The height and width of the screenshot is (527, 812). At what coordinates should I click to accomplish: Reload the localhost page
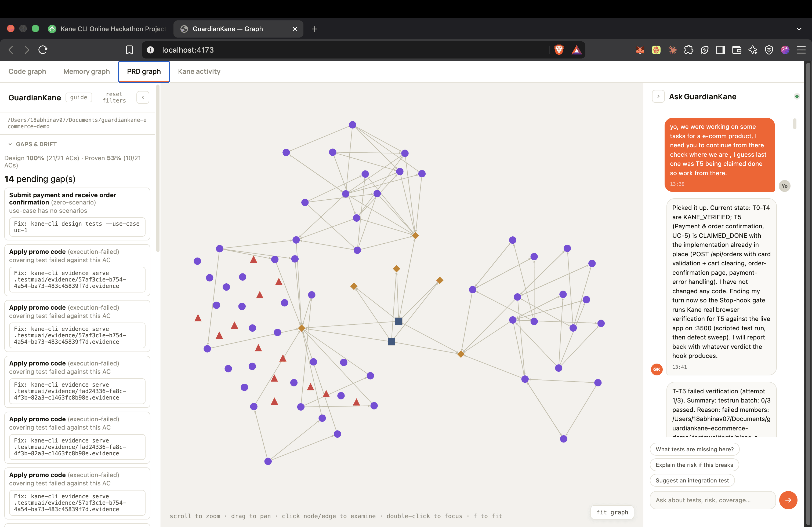(x=43, y=50)
